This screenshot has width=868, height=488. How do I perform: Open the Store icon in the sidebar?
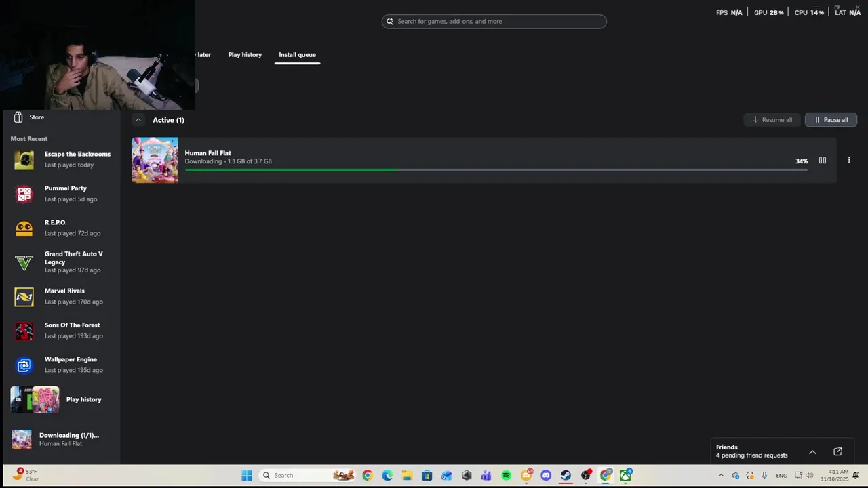(18, 117)
